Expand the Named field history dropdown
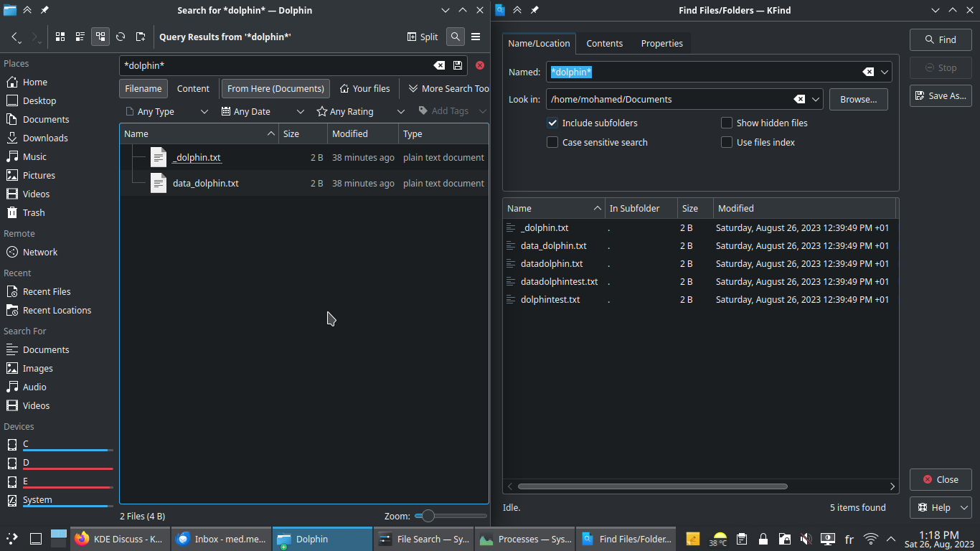The image size is (980, 551). [885, 72]
